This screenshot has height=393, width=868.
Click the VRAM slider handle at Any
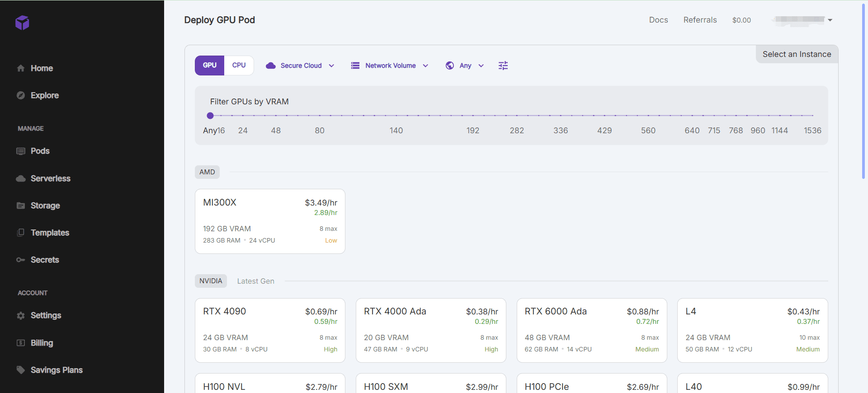coord(210,116)
